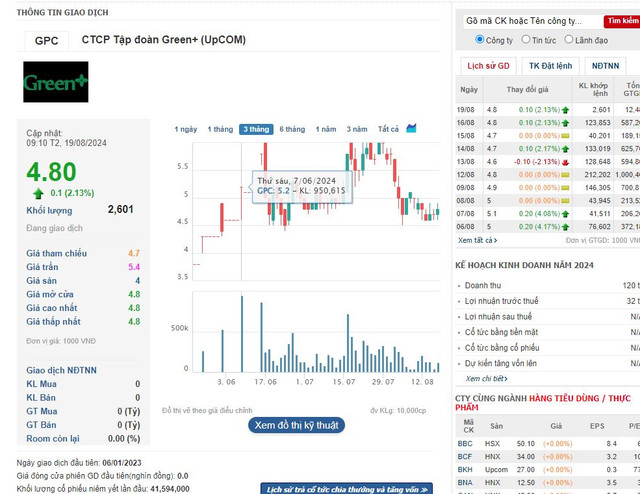Open the area chart type icon
Image resolution: width=640 pixels, height=494 pixels.
tap(411, 128)
